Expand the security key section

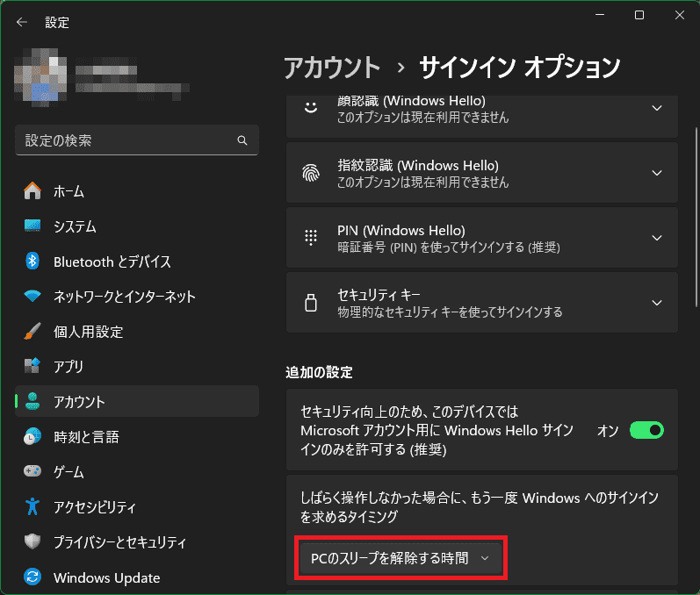point(656,303)
